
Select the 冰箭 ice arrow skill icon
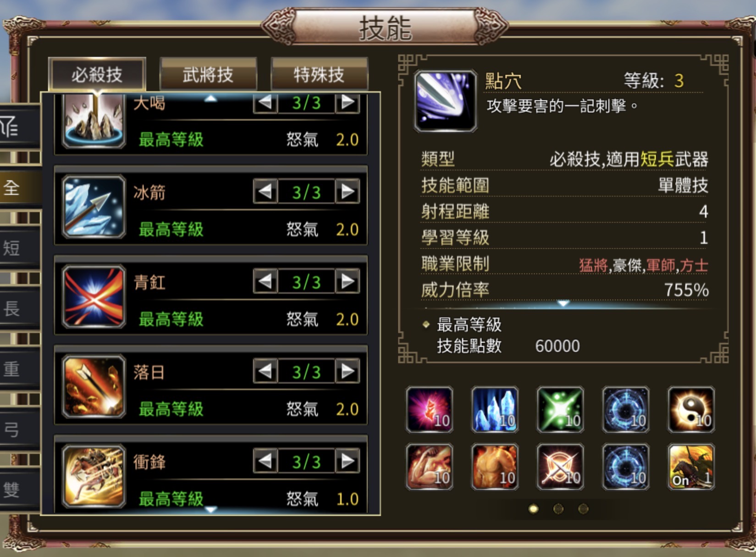[x=94, y=207]
